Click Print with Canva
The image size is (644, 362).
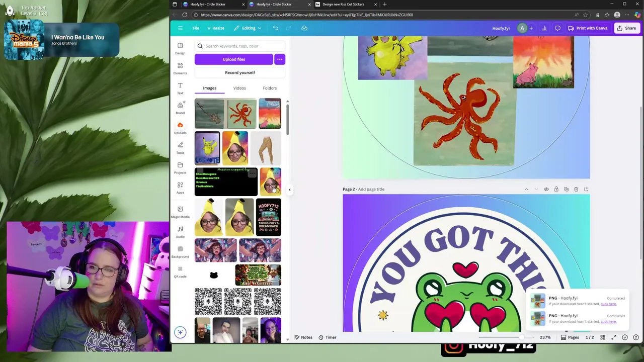point(588,28)
